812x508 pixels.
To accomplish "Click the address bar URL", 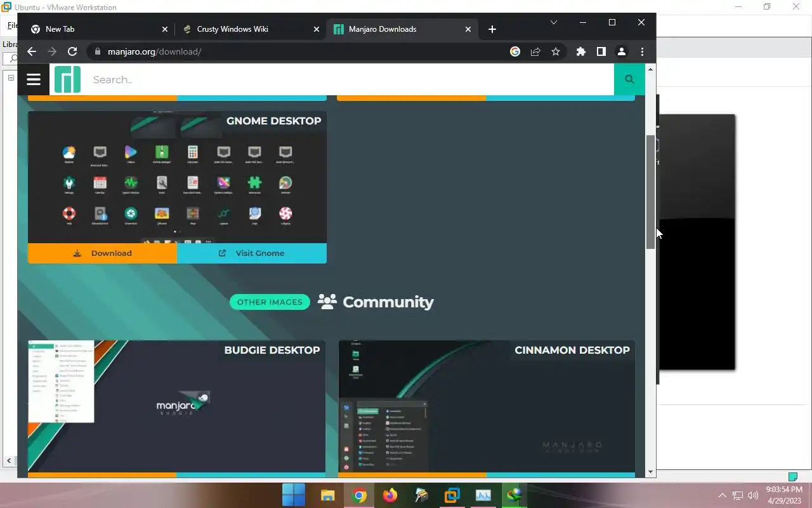I will tap(154, 51).
